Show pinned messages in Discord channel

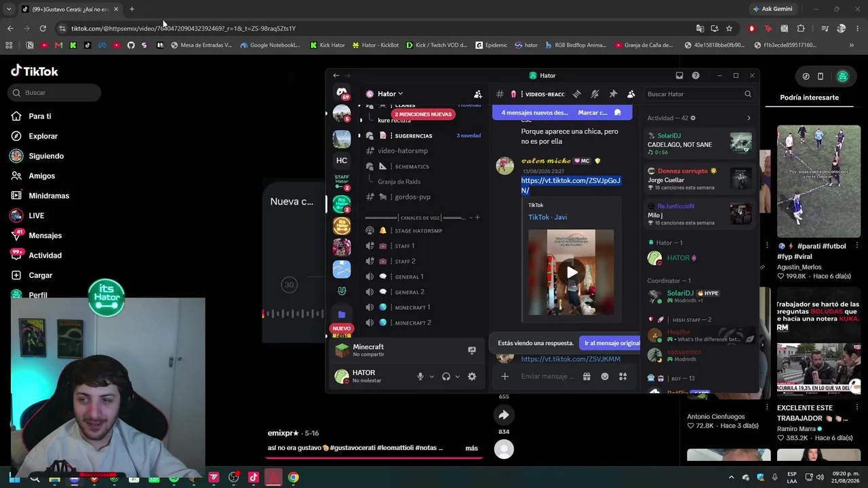point(613,94)
